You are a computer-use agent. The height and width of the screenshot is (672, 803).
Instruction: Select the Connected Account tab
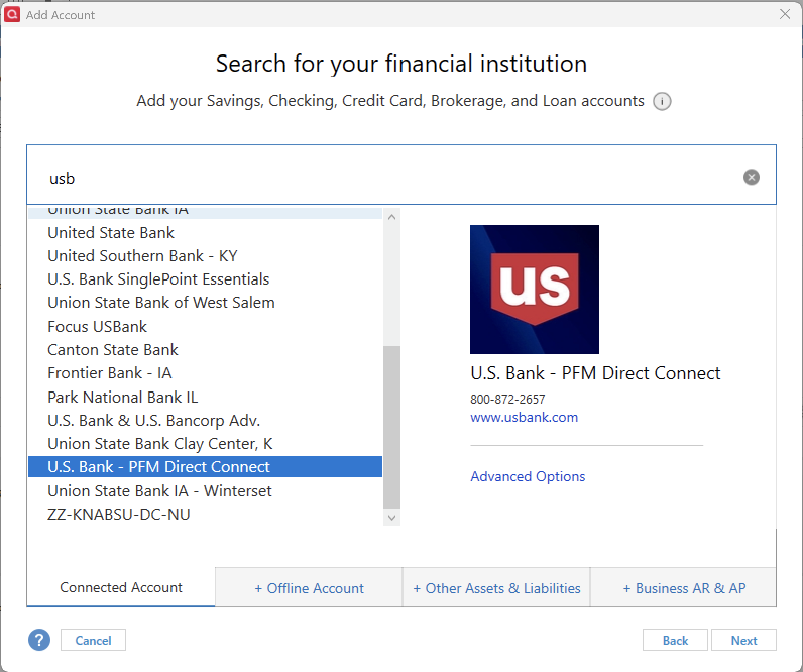click(x=121, y=587)
